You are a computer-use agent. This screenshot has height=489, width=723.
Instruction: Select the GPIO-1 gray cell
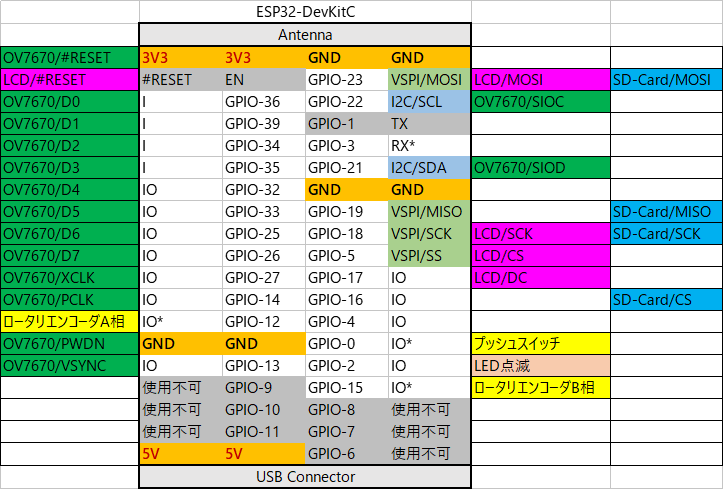(x=347, y=124)
